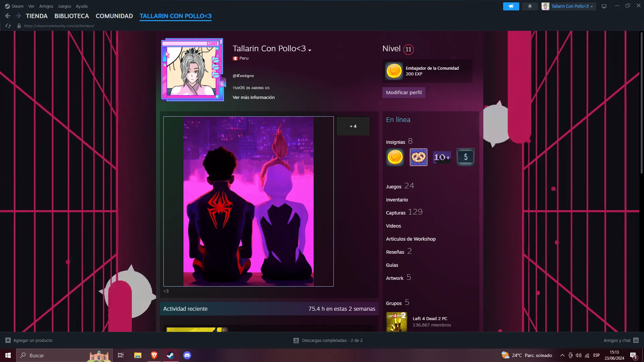Click the pretzel badge icon
The height and width of the screenshot is (362, 644).
pyautogui.click(x=418, y=157)
